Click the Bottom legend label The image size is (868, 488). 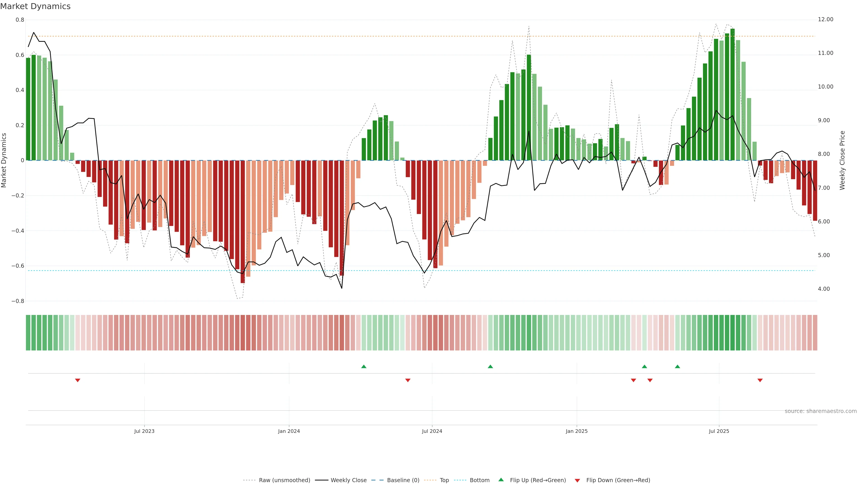[x=479, y=480]
